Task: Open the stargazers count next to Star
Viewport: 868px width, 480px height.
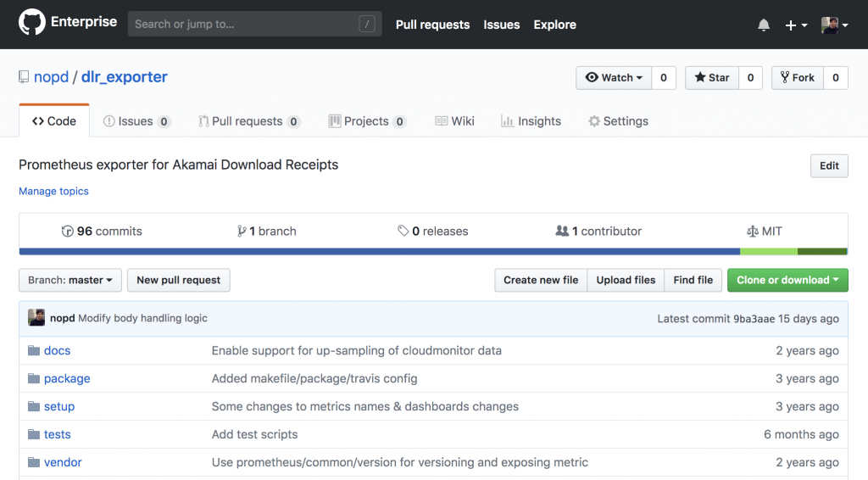Action: click(x=751, y=78)
